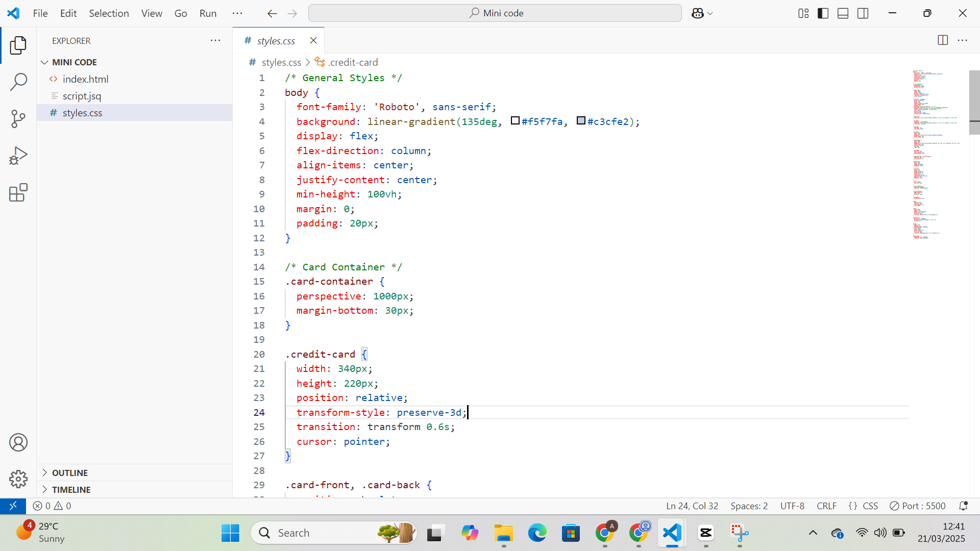Open the Accounts icon in Activity Bar
This screenshot has height=551, width=980.
(x=18, y=442)
